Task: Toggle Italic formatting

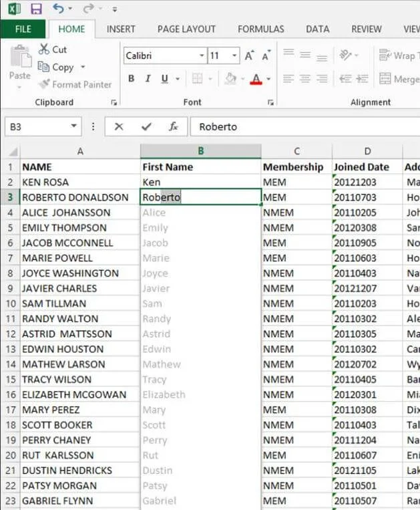Action: point(148,79)
